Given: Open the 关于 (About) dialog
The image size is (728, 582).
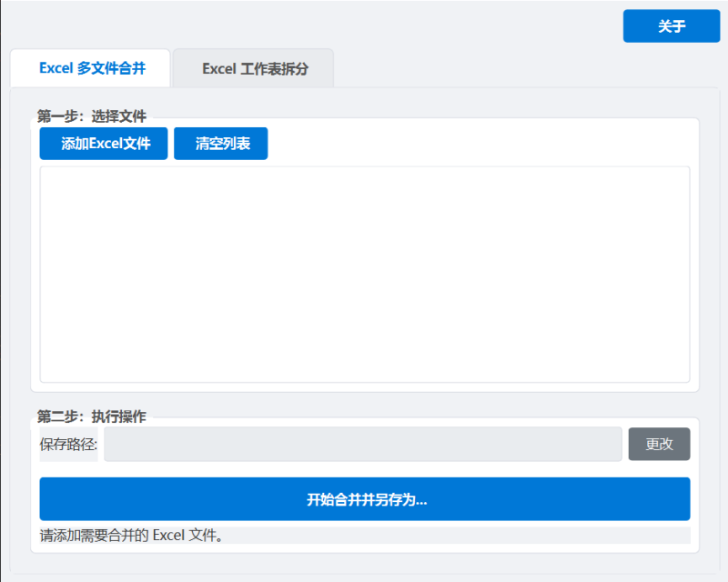Looking at the screenshot, I should click(671, 26).
